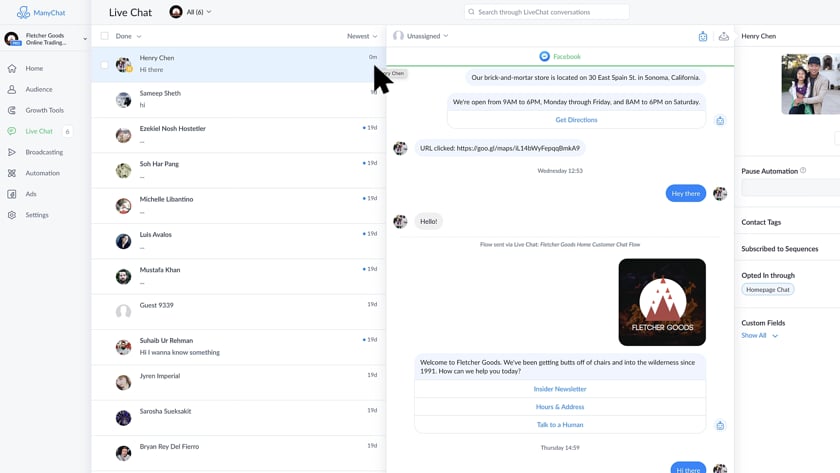Open the Home sidebar item
Viewport: 840px width, 473px height.
pyautogui.click(x=34, y=68)
